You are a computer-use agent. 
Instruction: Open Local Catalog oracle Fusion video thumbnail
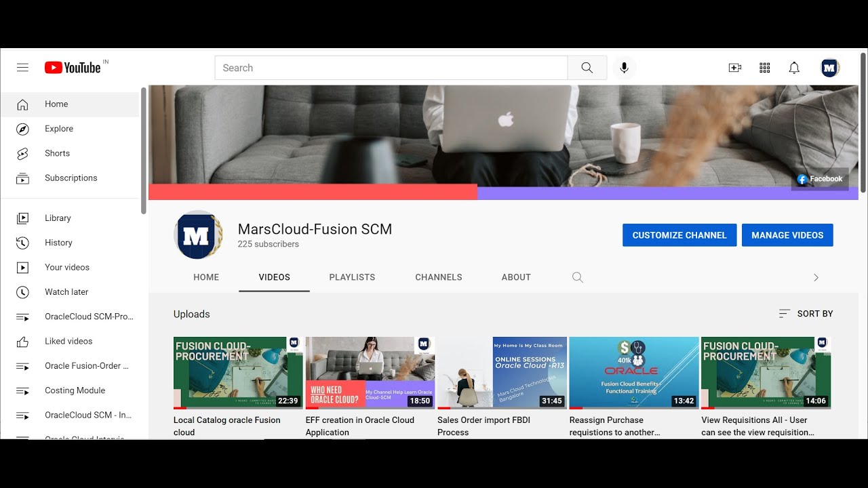point(238,373)
